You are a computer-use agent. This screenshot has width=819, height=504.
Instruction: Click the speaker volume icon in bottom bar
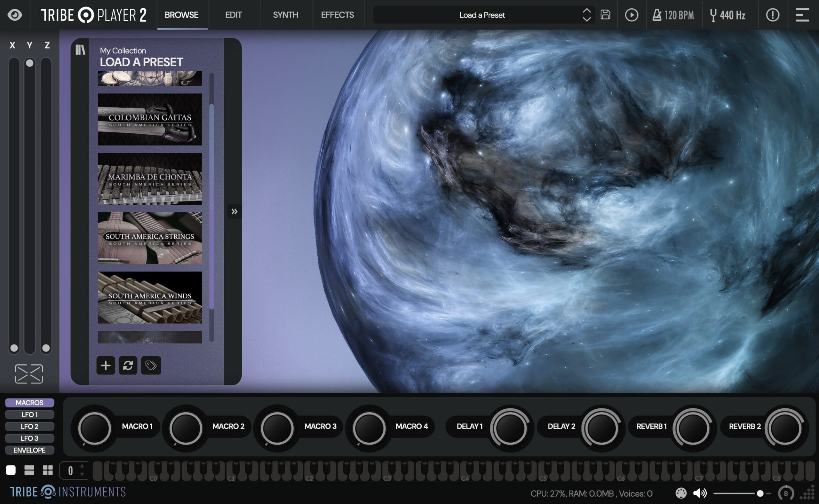click(x=700, y=493)
